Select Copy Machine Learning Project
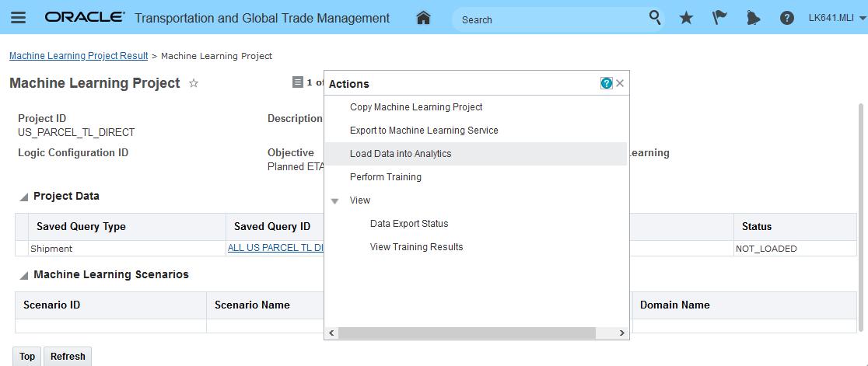The image size is (868, 366). pyautogui.click(x=416, y=107)
